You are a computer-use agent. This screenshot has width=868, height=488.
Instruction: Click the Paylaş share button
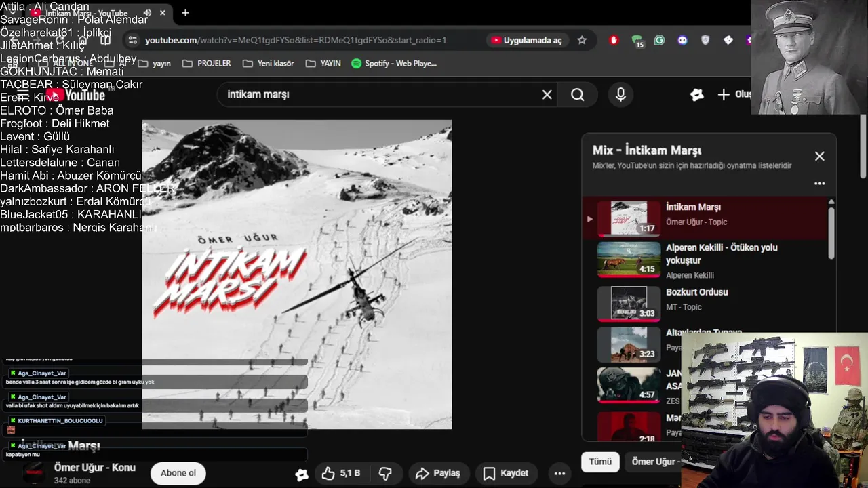438,473
